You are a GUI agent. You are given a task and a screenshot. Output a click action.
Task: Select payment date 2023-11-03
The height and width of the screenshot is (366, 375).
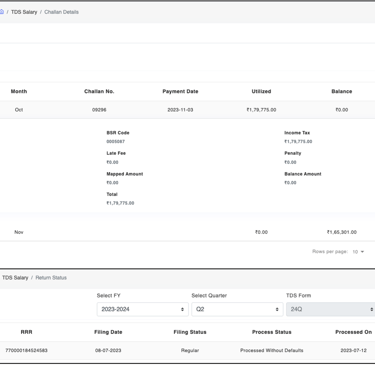(x=180, y=110)
